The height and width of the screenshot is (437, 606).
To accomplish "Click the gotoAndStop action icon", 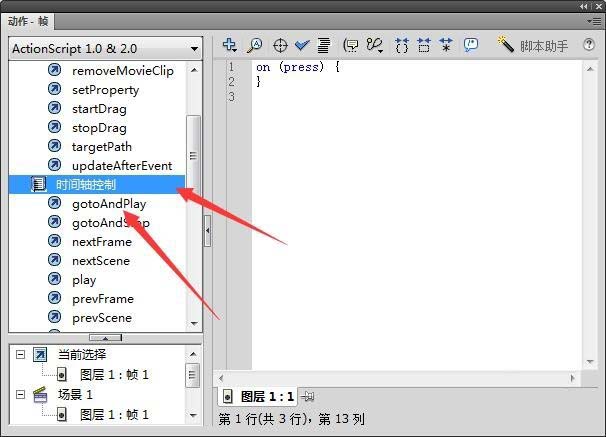I will [54, 222].
